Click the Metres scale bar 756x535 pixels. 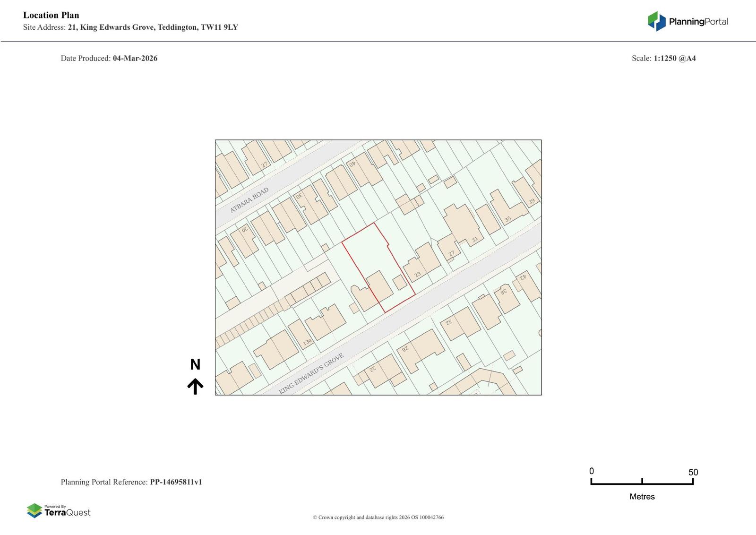pyautogui.click(x=642, y=482)
